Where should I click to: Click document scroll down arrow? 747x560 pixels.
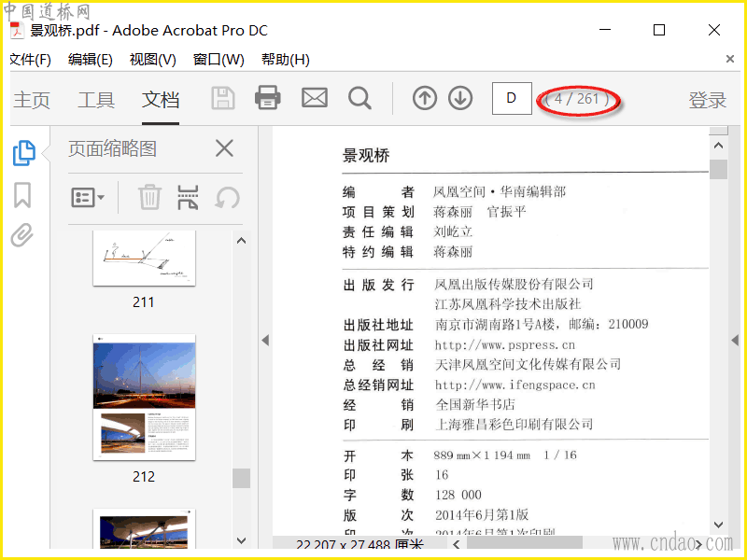(718, 525)
